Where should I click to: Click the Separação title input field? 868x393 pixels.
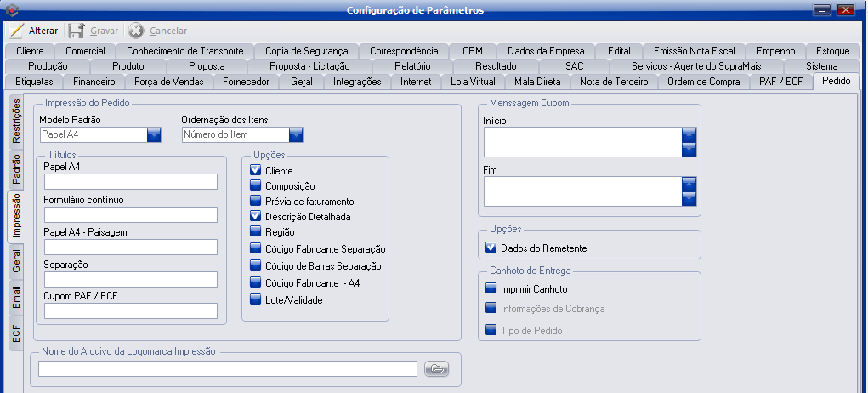[131, 279]
